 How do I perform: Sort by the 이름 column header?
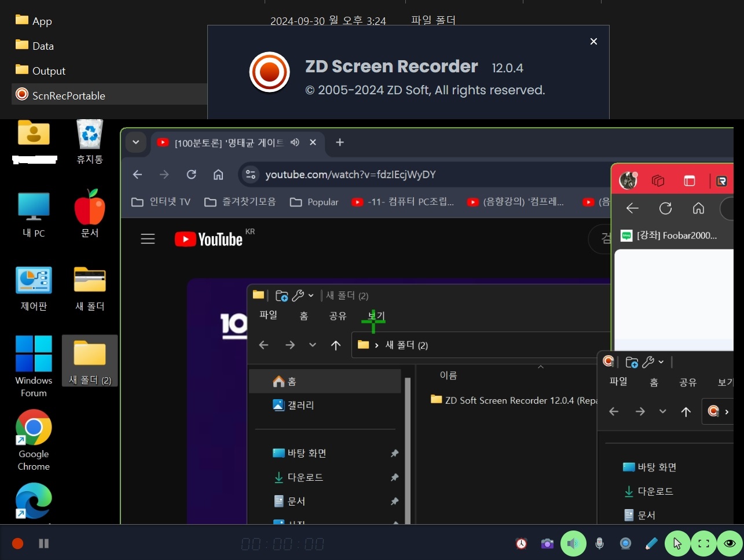coord(448,375)
